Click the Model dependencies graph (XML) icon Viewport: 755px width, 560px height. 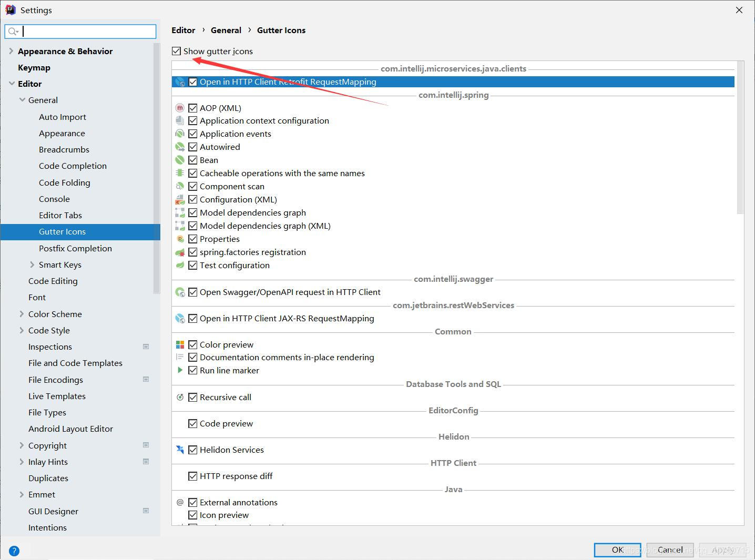tap(180, 226)
